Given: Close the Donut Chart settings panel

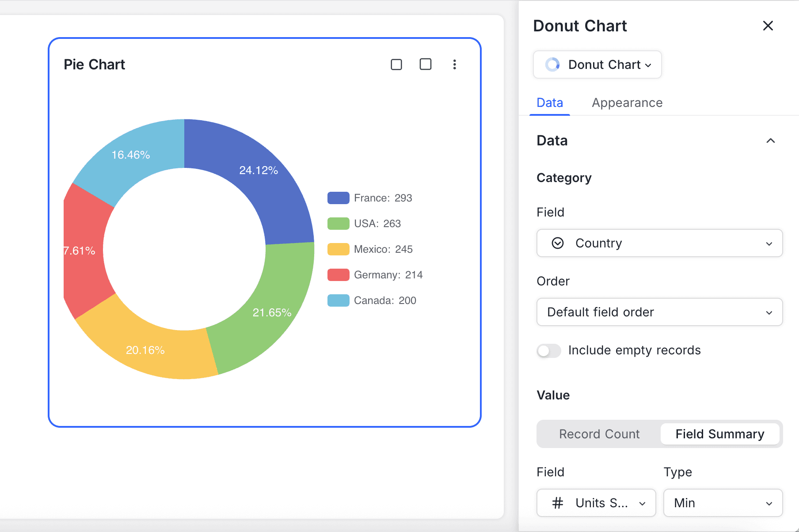Looking at the screenshot, I should point(768,26).
